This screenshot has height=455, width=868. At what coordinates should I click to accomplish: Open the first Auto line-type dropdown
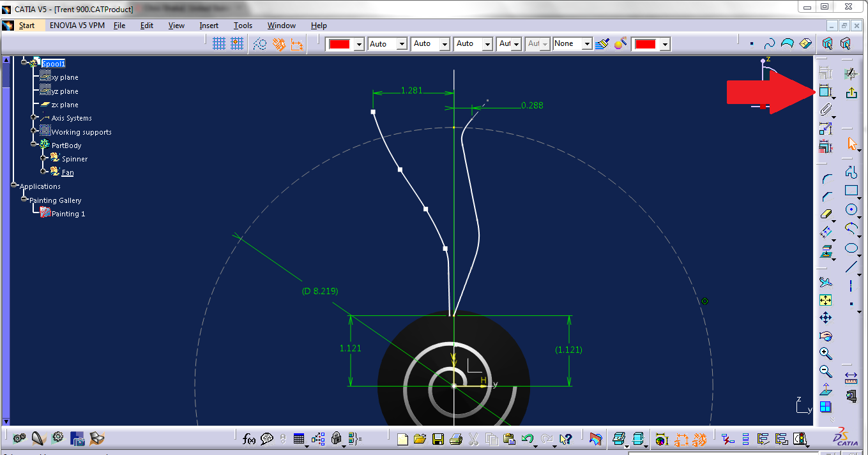tap(402, 44)
